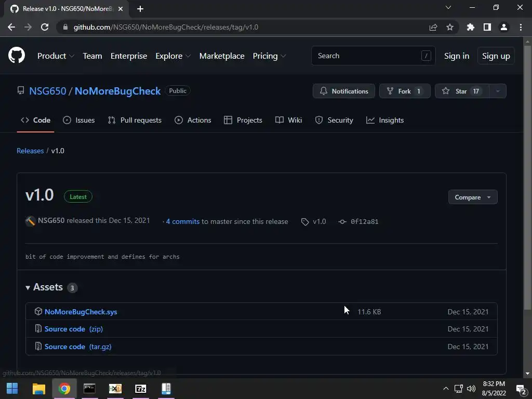Click the GitHub octocat logo
The image size is (532, 399).
click(17, 56)
